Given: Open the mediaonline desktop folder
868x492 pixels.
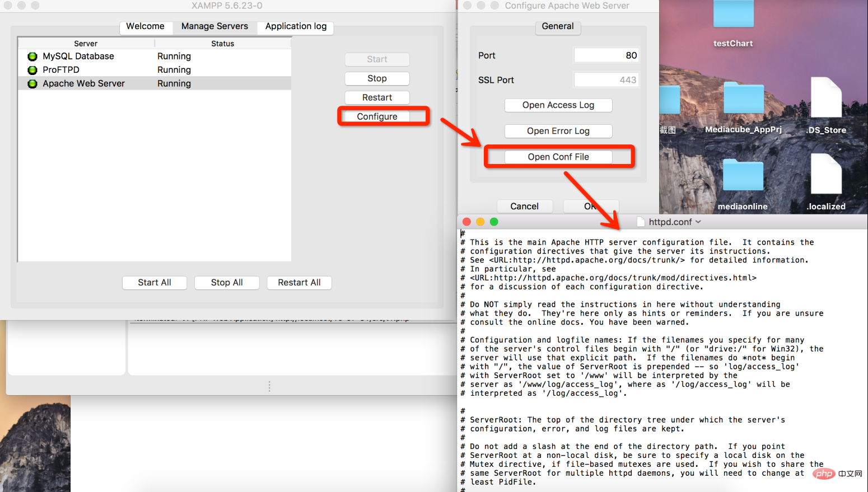Looking at the screenshot, I should (x=743, y=175).
